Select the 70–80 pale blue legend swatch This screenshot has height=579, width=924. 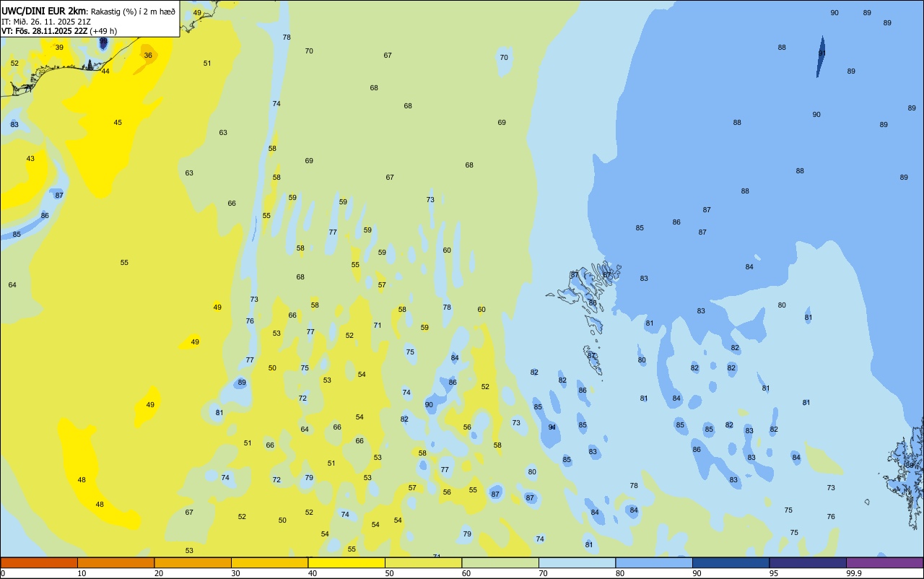click(x=577, y=562)
